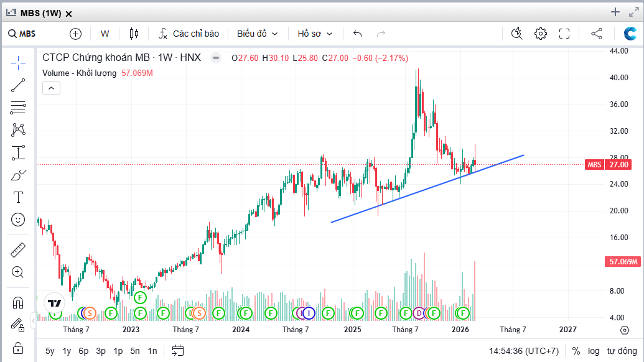Viewport: 644px width, 362px height.
Task: Open the emoji icons tool
Action: 18,220
